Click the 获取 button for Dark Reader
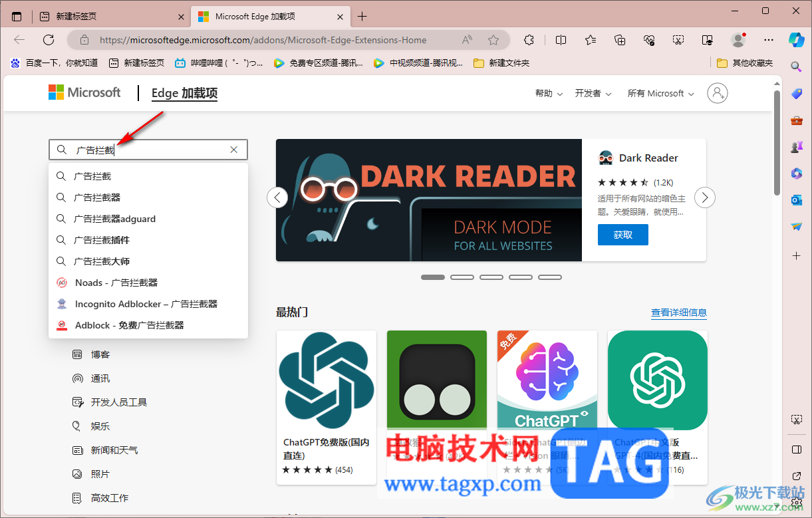Image resolution: width=812 pixels, height=518 pixels. (x=622, y=235)
